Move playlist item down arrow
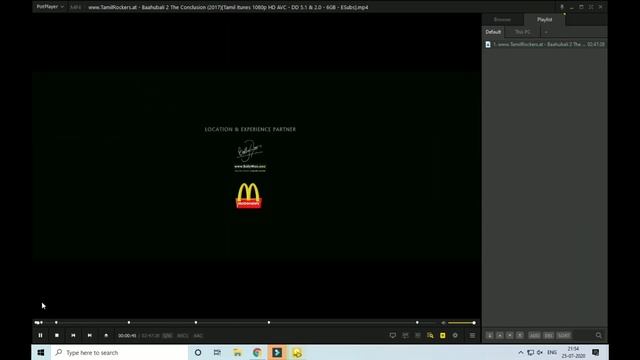 click(510, 336)
